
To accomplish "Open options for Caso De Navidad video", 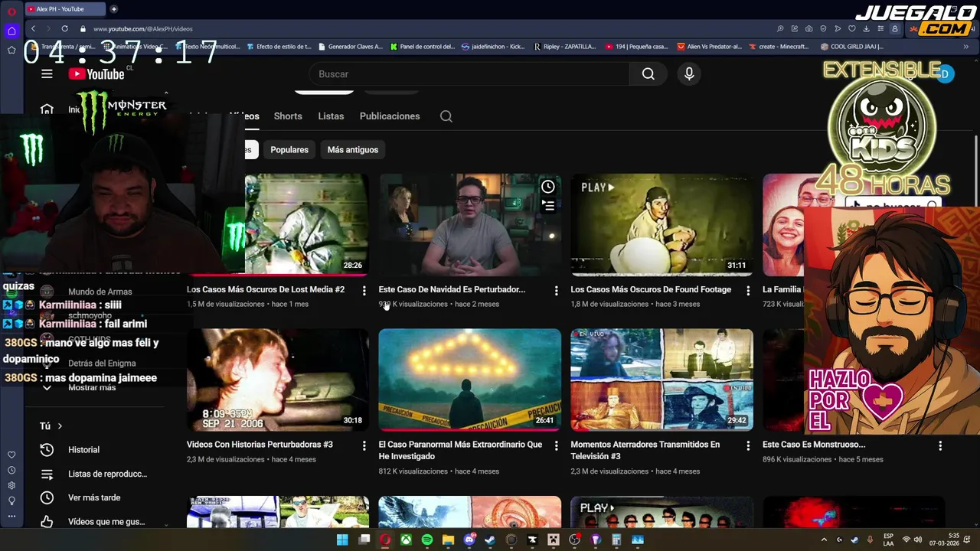I will [x=556, y=291].
